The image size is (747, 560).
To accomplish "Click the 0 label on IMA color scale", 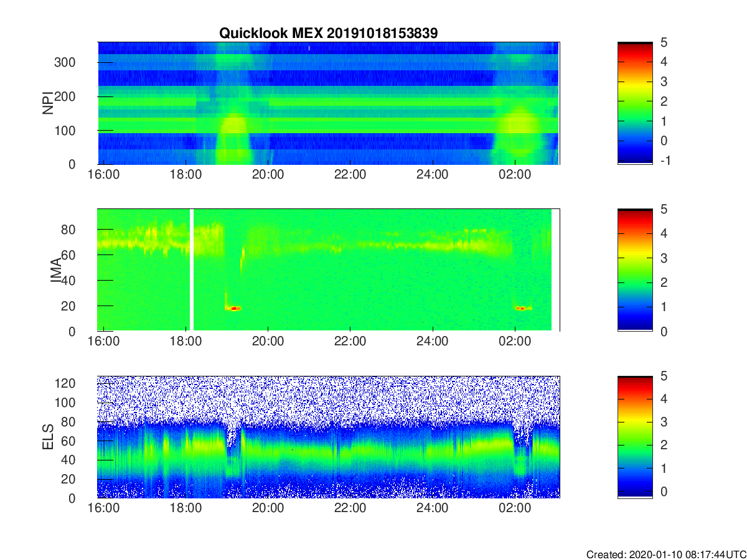I will tap(664, 331).
